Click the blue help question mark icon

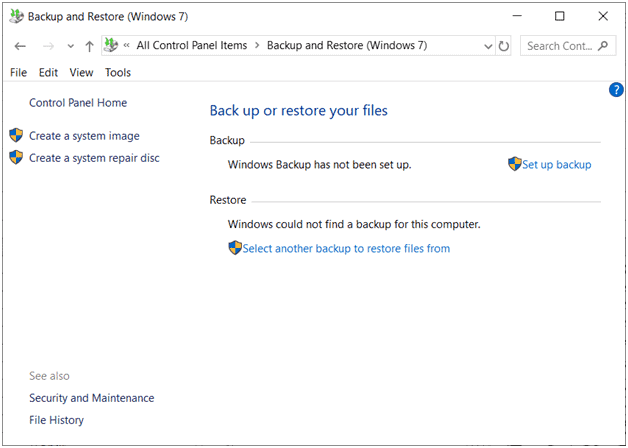coord(616,90)
